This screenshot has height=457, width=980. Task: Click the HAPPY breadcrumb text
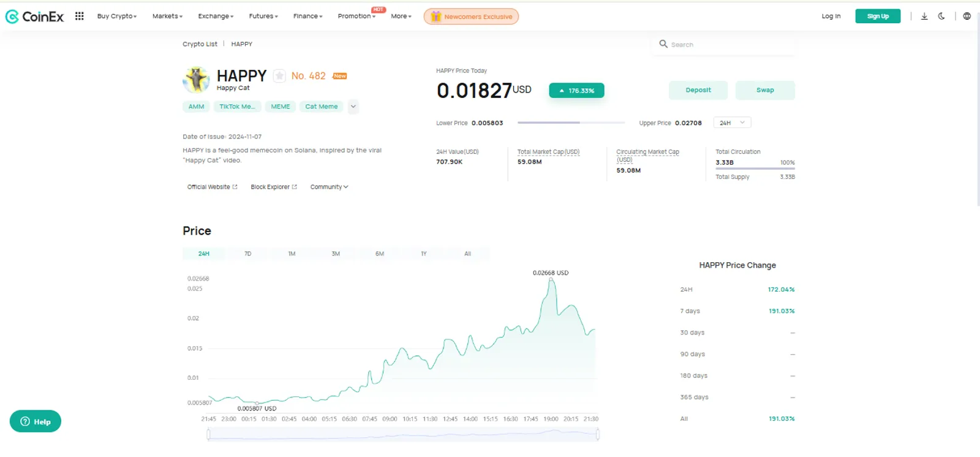(241, 44)
